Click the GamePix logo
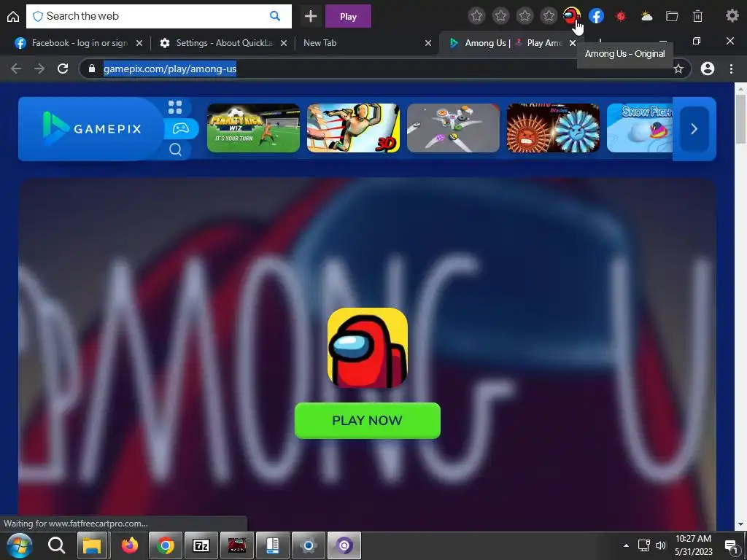747x560 pixels. (x=92, y=128)
